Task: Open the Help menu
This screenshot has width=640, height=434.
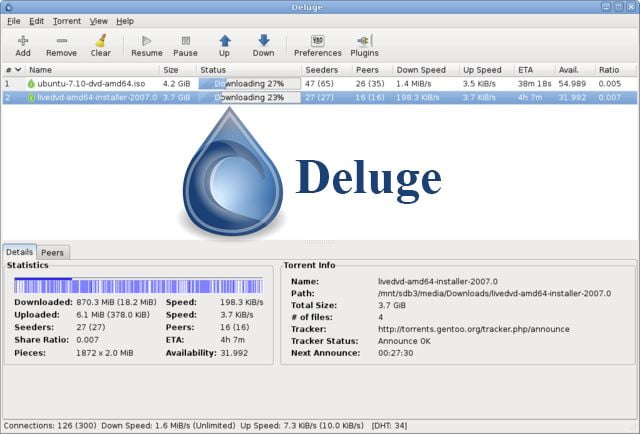Action: click(x=125, y=21)
